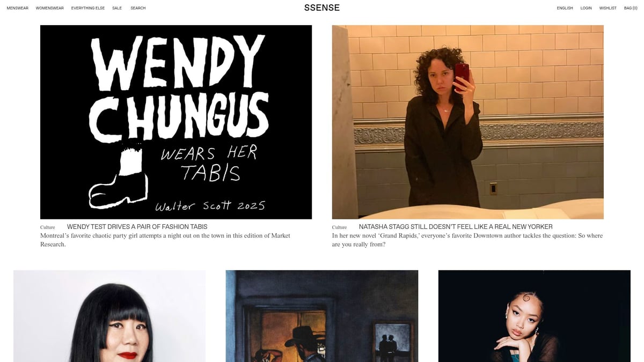Open portrait of woman with black bangs

pyautogui.click(x=109, y=316)
